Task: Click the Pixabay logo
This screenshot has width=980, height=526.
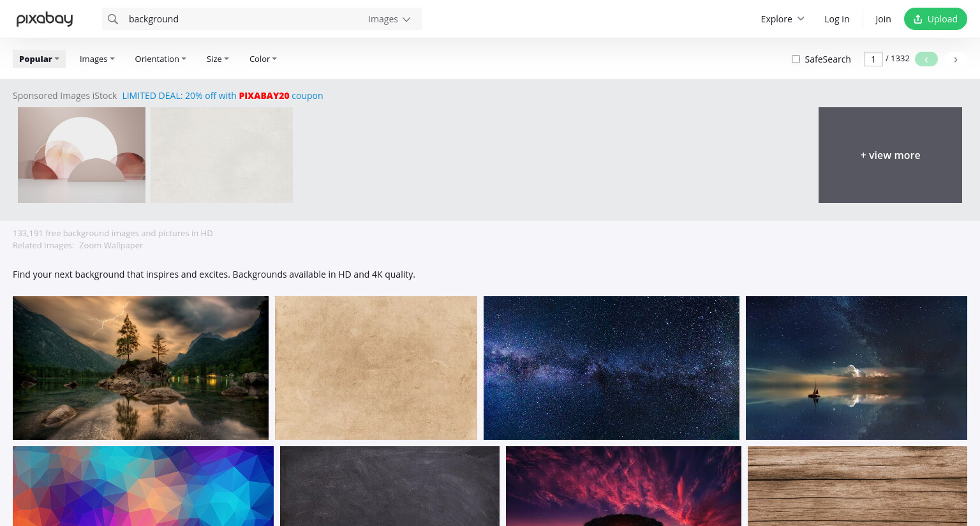Action: (45, 19)
